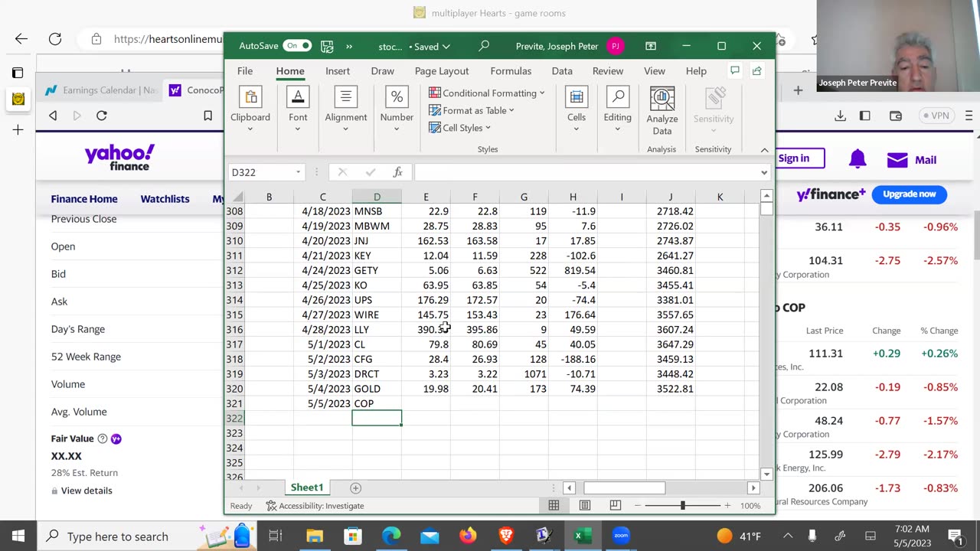Image resolution: width=980 pixels, height=551 pixels.
Task: Click the zoom in plus button
Action: coord(727,505)
